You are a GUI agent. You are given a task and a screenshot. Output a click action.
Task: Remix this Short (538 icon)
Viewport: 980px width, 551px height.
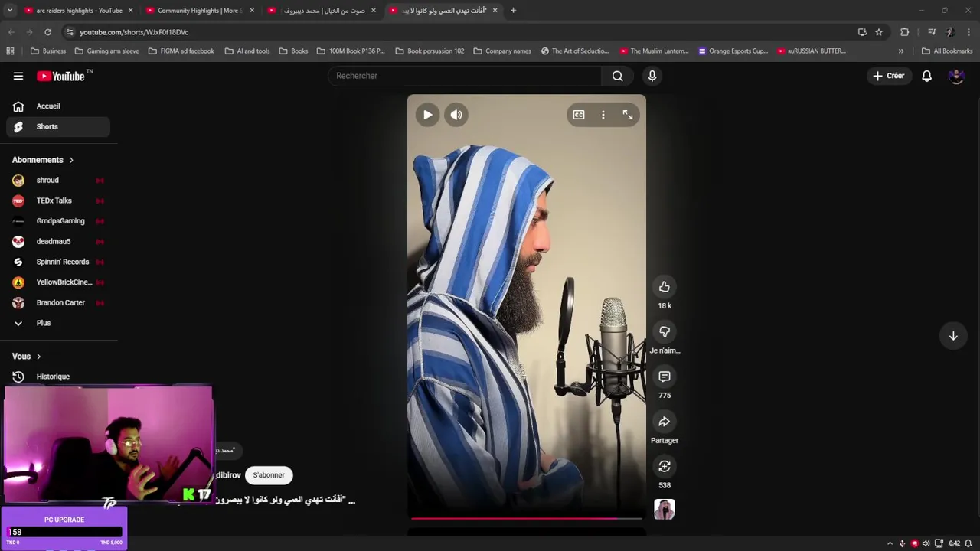665,467
